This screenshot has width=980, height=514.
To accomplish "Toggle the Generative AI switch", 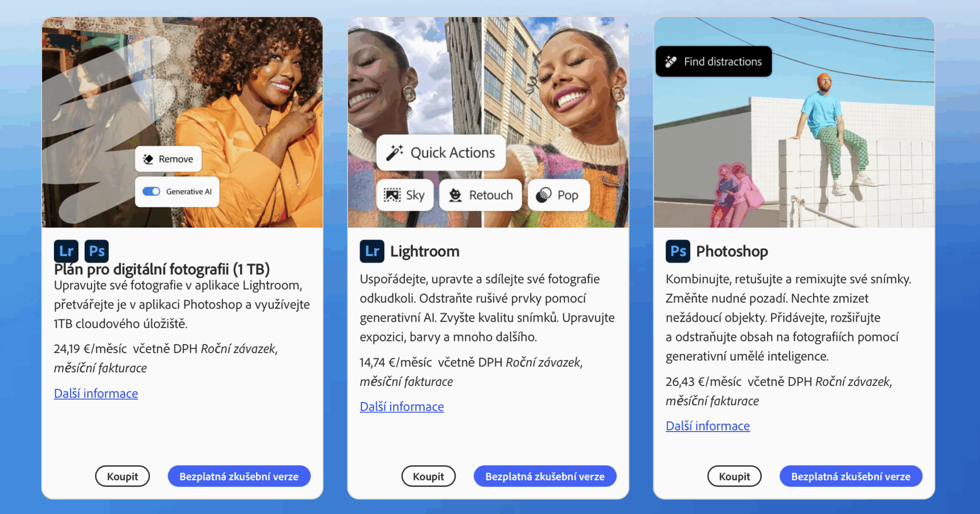I will point(151,191).
